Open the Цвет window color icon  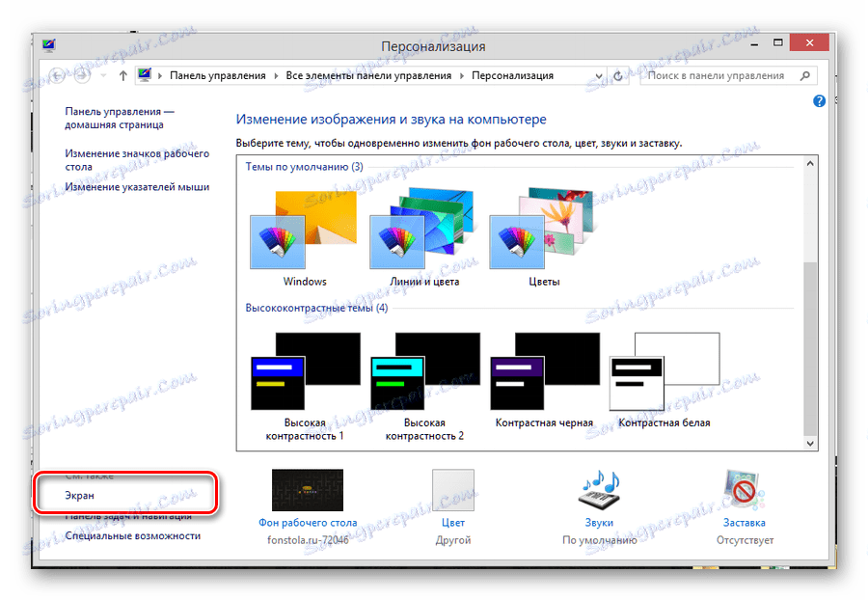click(x=453, y=490)
